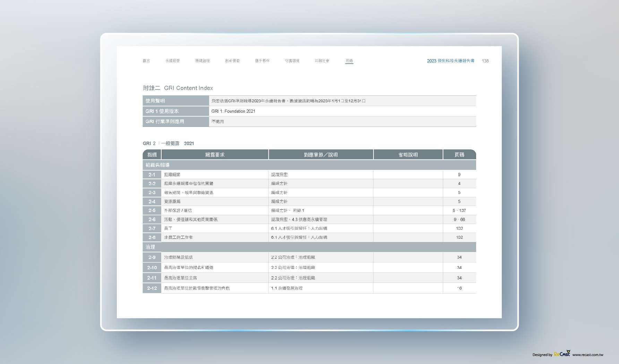Click the 揭露要求 column header

coord(215,155)
